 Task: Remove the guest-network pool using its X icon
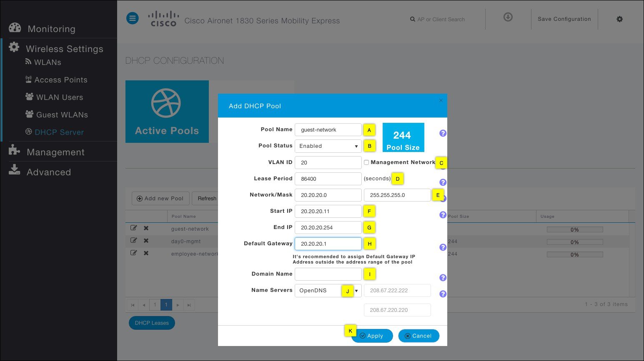tap(146, 228)
